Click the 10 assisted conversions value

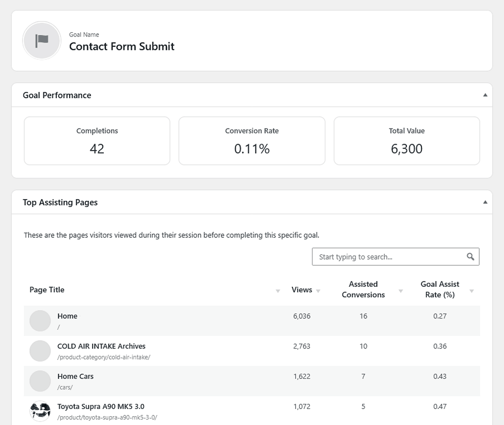(x=363, y=346)
